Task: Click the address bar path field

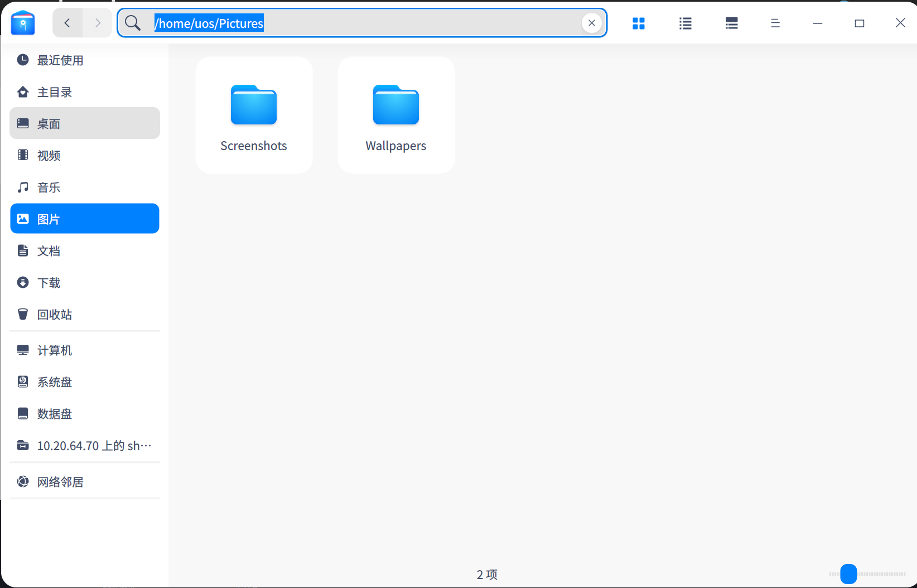Action: click(363, 23)
